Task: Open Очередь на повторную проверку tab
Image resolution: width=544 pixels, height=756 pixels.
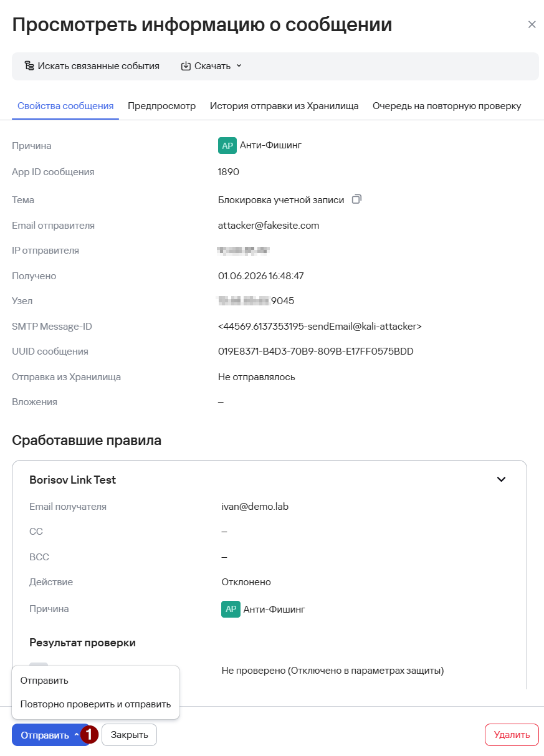Action: 447,106
